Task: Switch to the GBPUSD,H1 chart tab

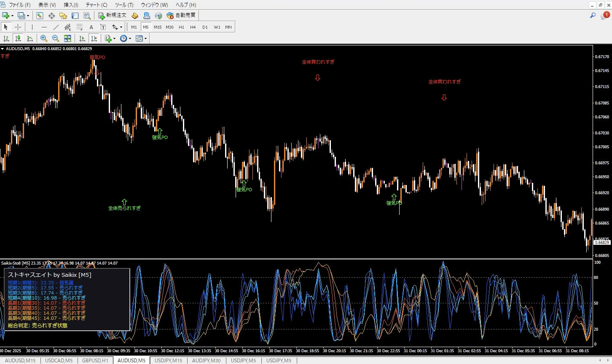Action: click(x=95, y=361)
